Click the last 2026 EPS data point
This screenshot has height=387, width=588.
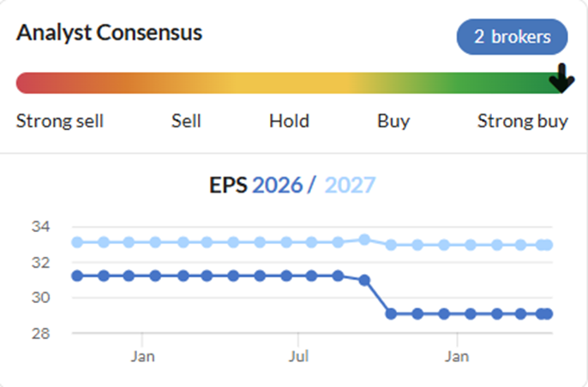click(547, 314)
